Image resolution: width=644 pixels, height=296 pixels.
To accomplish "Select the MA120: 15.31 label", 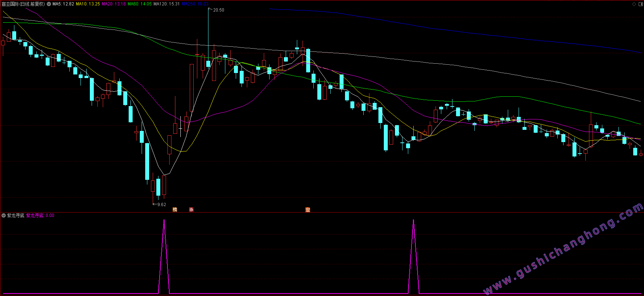I will click(x=166, y=4).
